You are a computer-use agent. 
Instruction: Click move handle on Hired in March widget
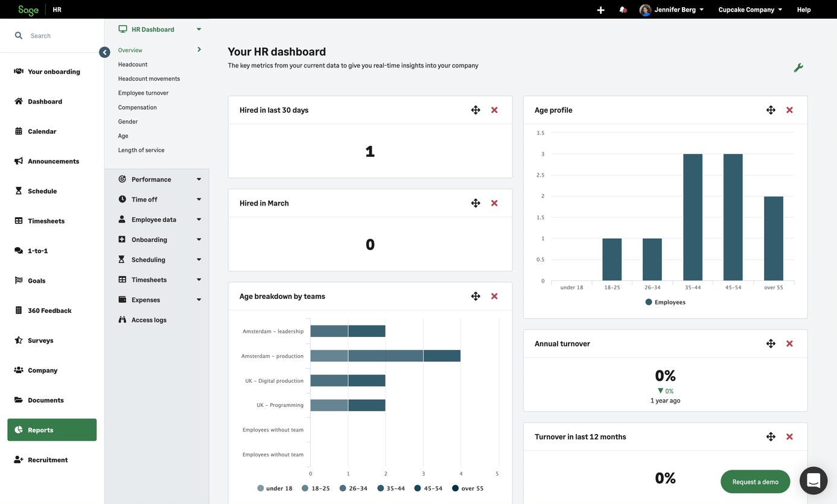point(476,203)
